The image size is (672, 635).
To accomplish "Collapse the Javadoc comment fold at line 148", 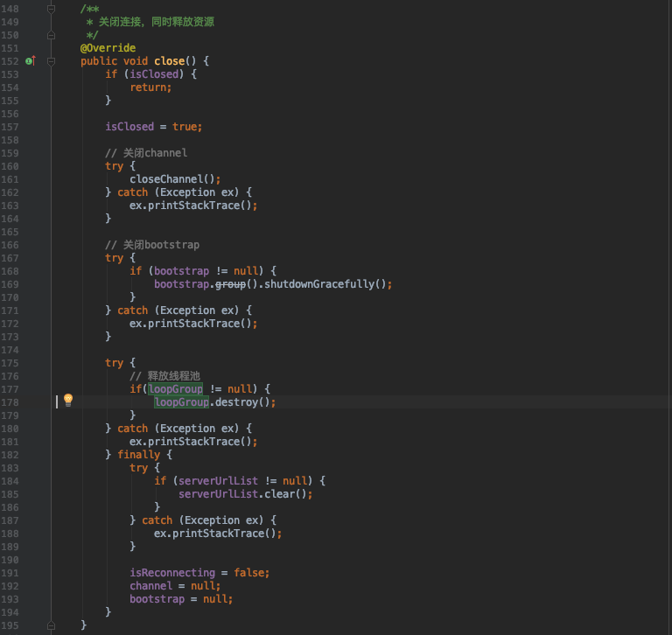I will tap(51, 9).
